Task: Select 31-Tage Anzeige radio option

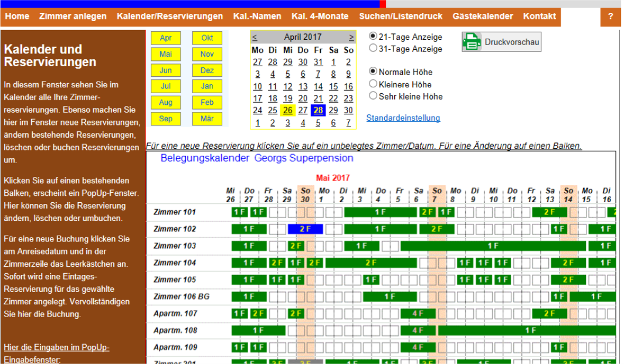Action: pos(373,49)
